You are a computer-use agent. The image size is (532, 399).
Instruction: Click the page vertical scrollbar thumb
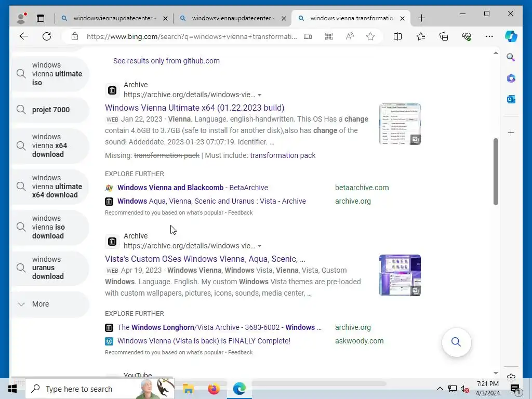click(x=496, y=171)
